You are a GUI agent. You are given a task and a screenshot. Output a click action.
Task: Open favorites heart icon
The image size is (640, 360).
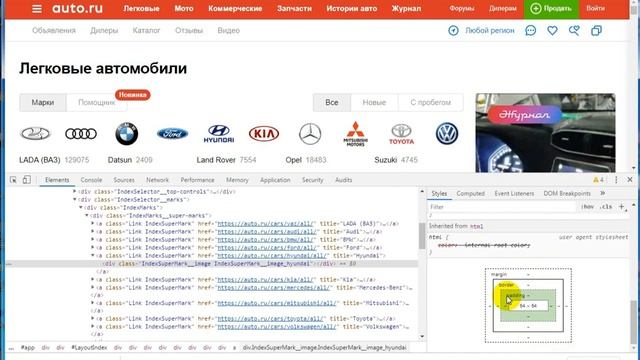[x=552, y=31]
